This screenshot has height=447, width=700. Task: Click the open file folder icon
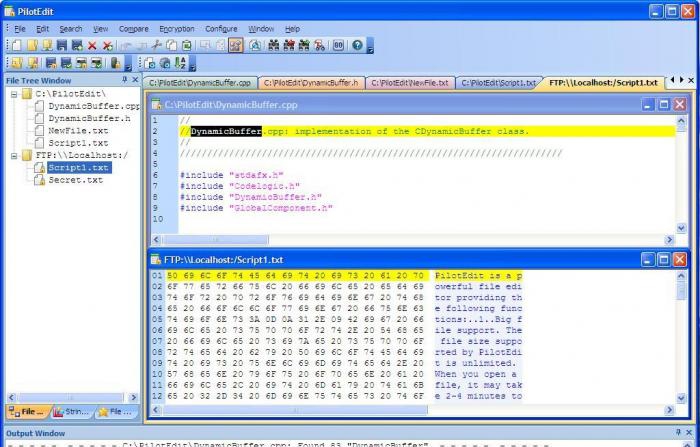tap(32, 45)
